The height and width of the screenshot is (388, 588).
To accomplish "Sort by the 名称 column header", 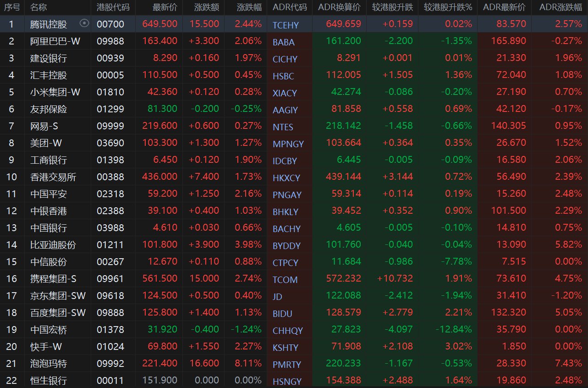I will click(38, 7).
